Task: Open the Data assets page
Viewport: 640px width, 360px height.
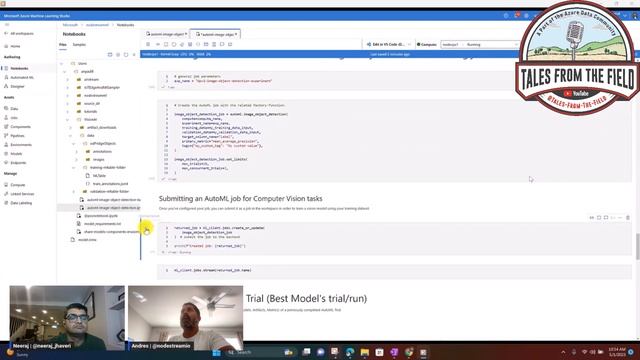Action: (11, 109)
